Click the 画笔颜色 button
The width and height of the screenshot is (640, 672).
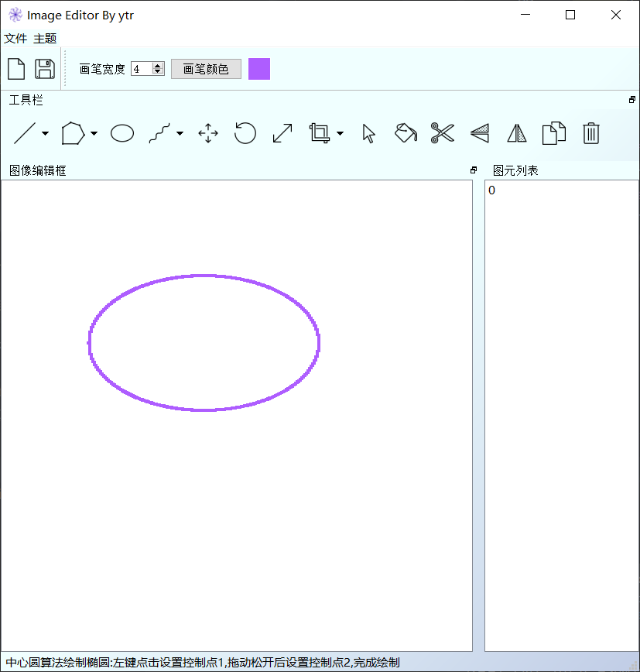206,69
